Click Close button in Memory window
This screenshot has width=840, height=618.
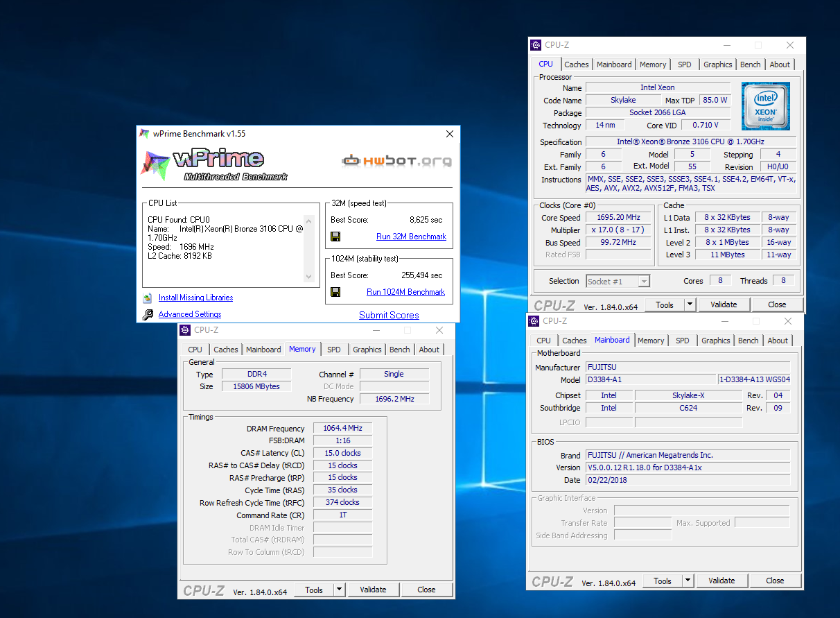[426, 590]
